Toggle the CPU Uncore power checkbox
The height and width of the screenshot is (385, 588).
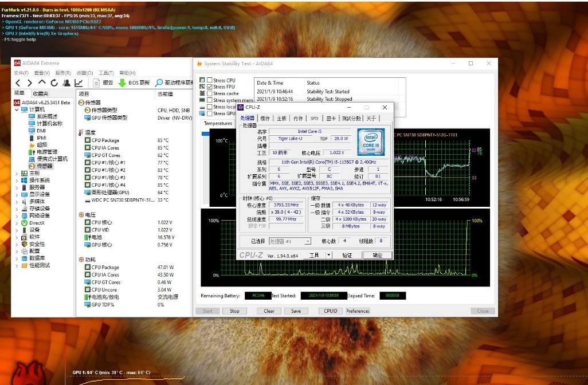coord(87,290)
